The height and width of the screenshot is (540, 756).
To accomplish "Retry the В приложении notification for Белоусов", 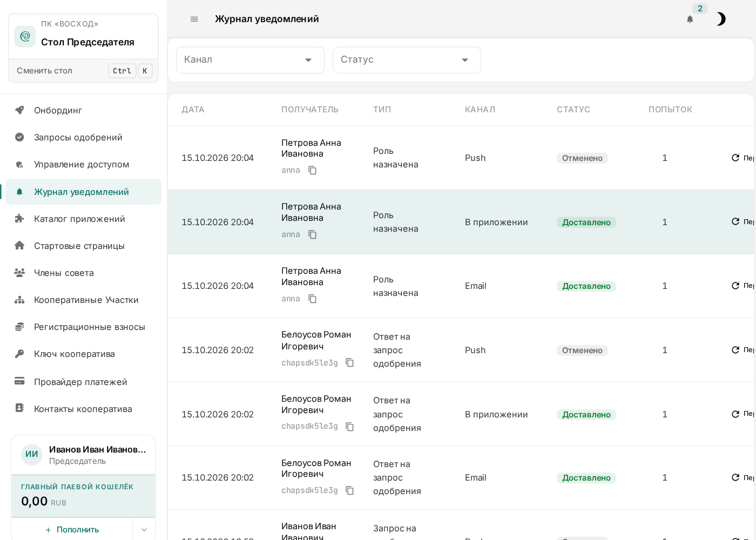I will click(742, 414).
